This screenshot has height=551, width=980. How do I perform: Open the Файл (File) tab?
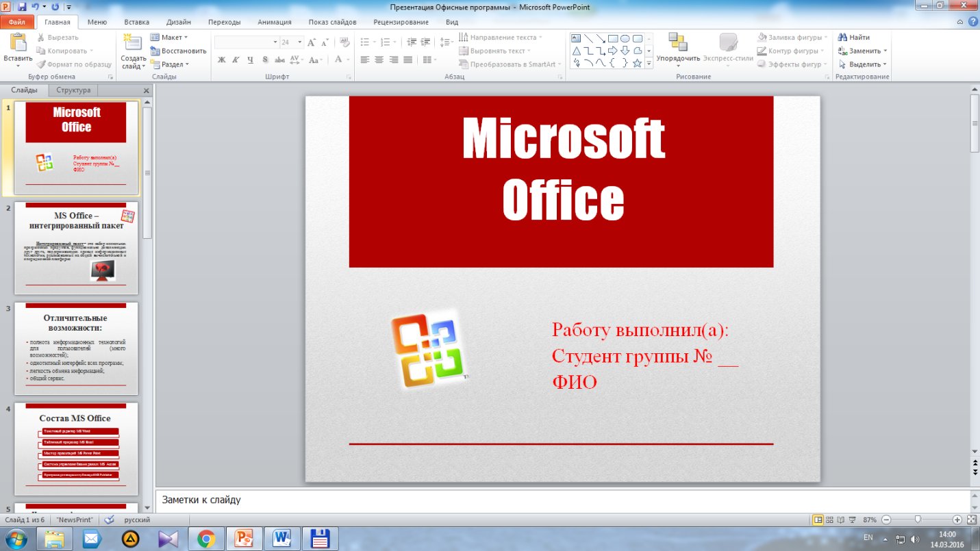17,22
